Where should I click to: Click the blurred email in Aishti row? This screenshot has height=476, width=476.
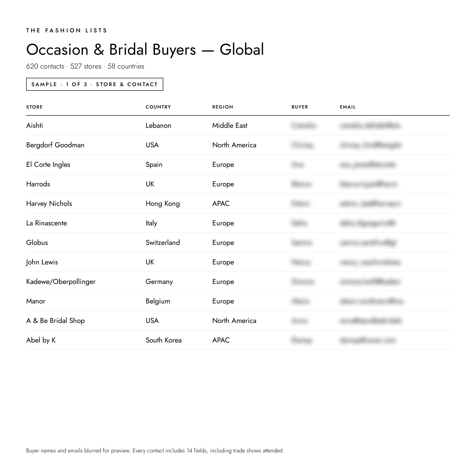pos(370,125)
